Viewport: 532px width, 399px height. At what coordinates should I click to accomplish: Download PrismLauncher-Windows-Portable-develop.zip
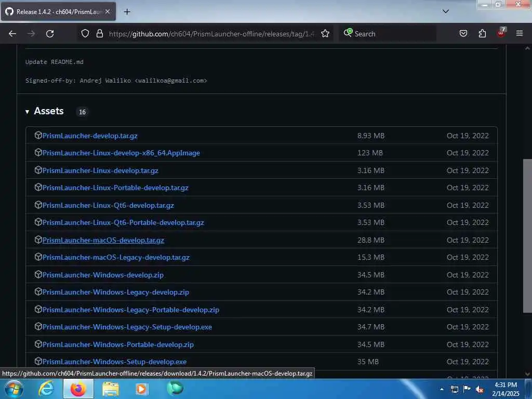pos(118,345)
